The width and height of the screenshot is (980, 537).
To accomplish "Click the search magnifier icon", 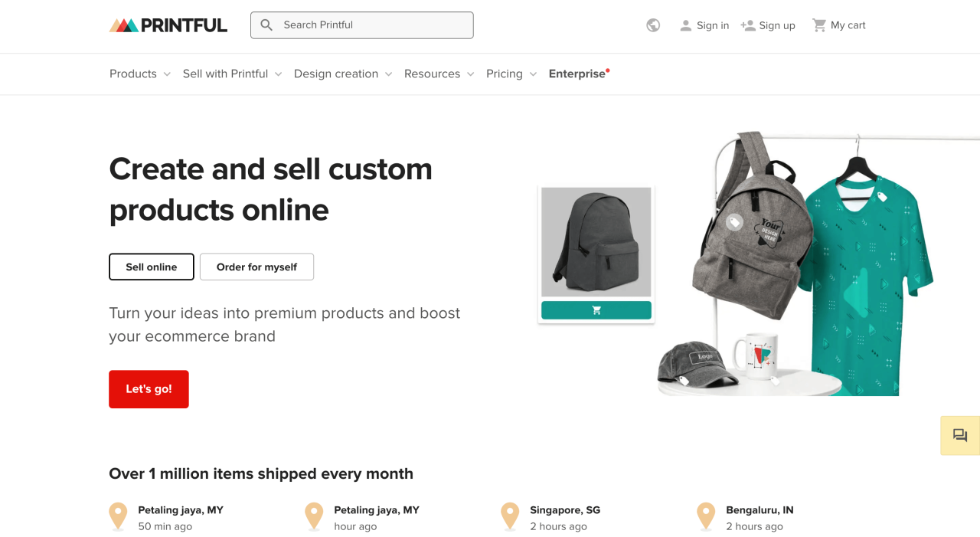I will click(x=266, y=25).
